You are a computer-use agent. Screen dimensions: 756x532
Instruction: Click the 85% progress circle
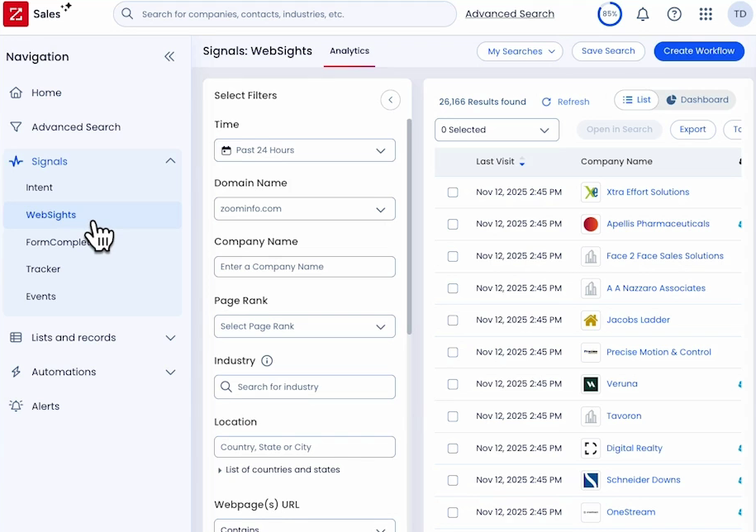610,14
